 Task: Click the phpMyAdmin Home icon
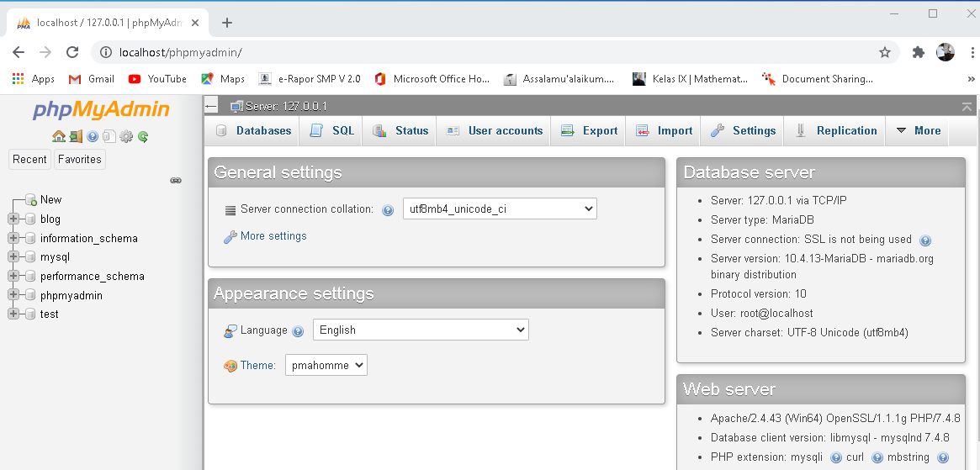(58, 136)
